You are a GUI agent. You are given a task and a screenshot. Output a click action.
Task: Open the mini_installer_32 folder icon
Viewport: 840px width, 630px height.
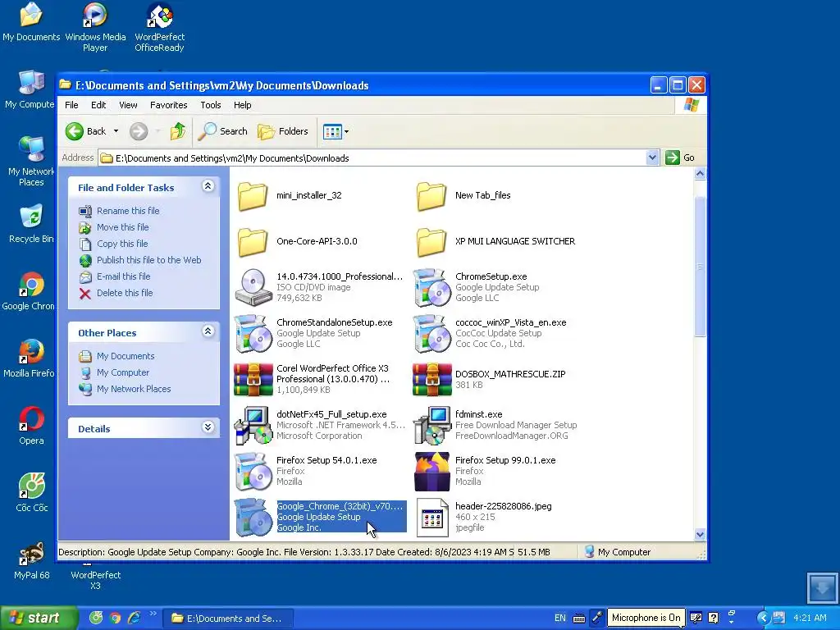point(253,195)
